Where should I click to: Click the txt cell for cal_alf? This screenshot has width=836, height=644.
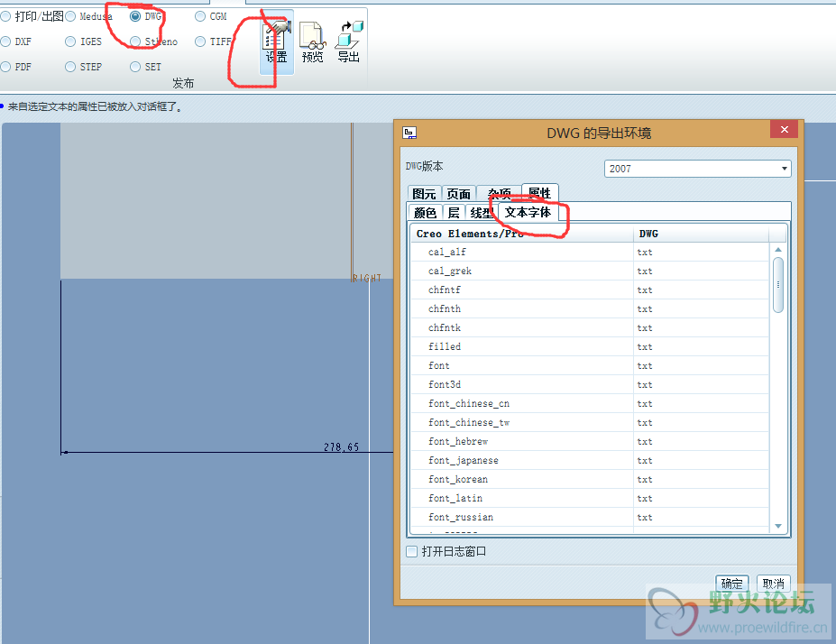(701, 253)
